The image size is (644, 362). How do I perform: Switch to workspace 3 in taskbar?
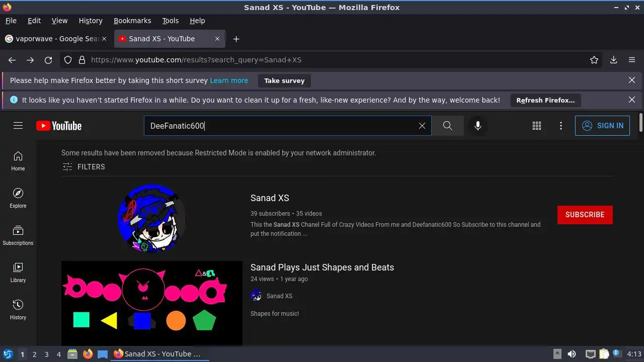click(47, 354)
